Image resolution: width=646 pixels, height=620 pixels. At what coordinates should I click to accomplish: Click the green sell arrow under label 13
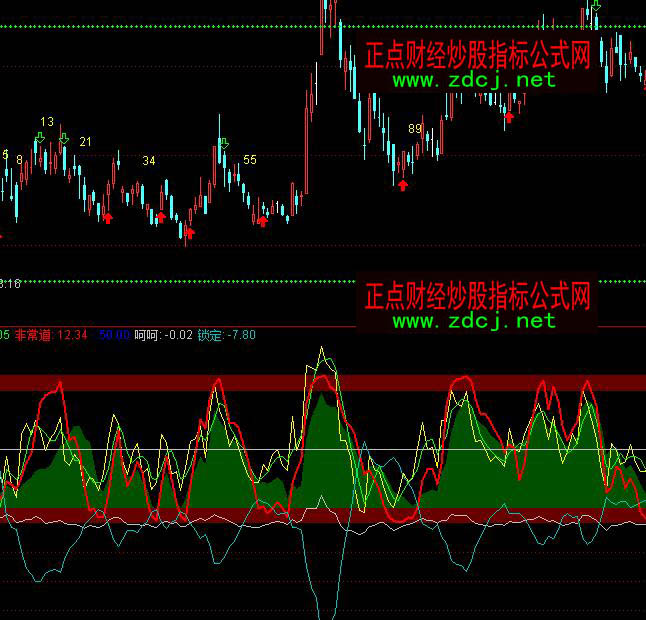tap(40, 137)
